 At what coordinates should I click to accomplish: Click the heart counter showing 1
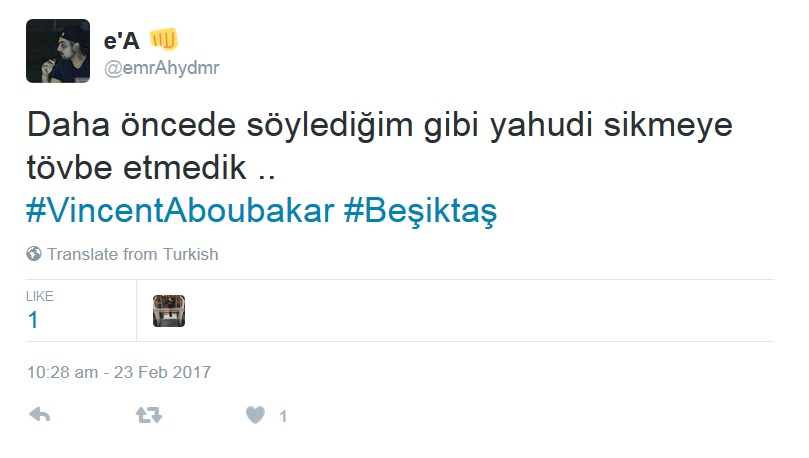coord(283,416)
